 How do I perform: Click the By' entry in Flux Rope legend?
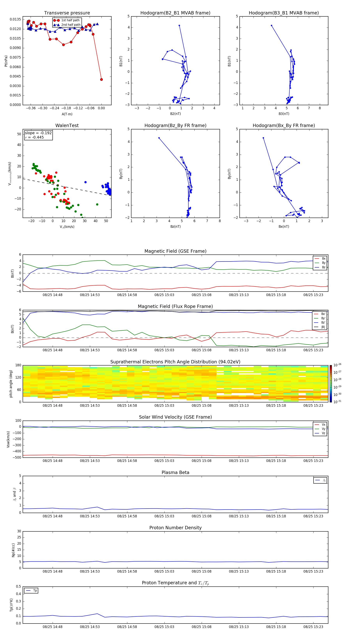pyautogui.click(x=320, y=318)
